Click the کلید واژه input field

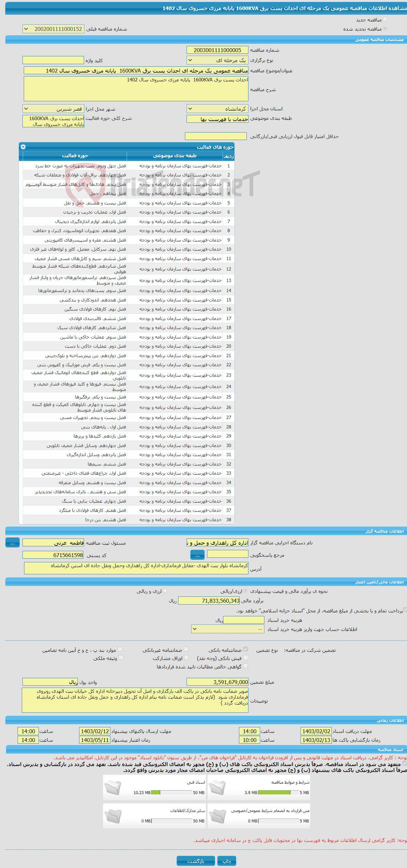[x=53, y=60]
